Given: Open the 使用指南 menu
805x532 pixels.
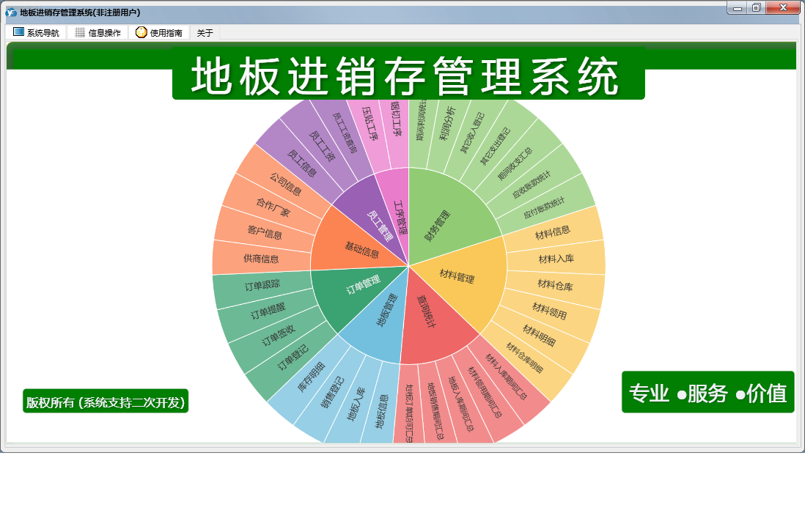Looking at the screenshot, I should pos(159,33).
